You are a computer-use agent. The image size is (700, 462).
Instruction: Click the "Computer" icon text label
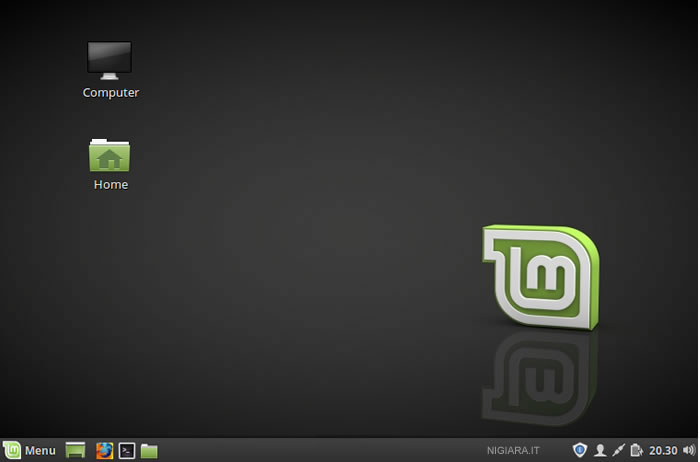pyautogui.click(x=110, y=93)
